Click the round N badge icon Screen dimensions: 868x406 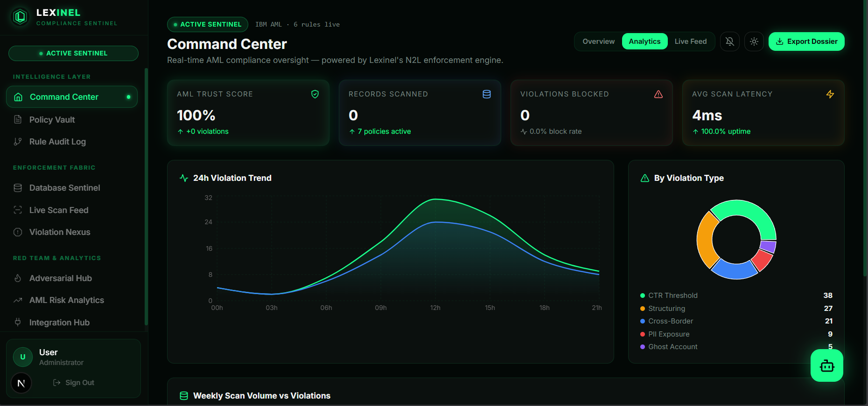point(21,383)
